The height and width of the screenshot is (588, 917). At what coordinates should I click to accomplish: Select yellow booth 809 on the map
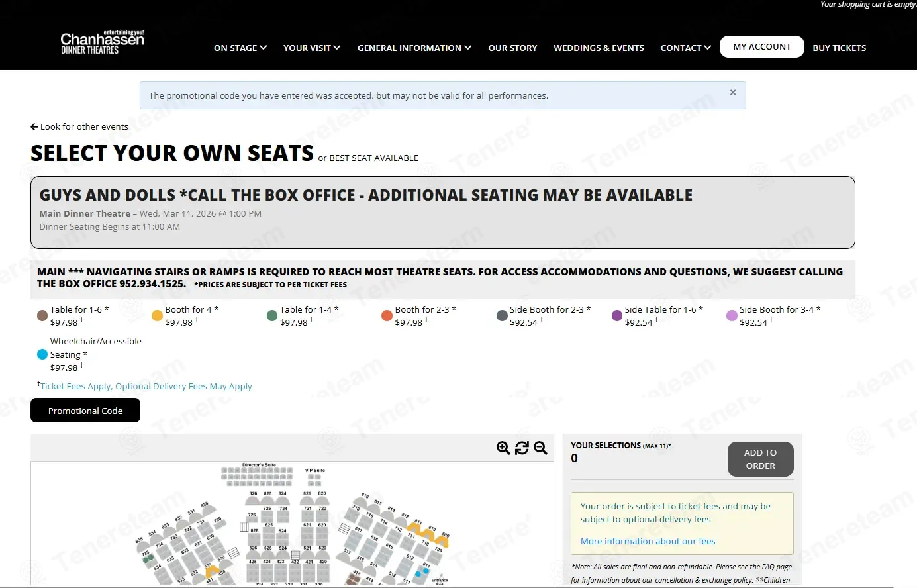441,541
